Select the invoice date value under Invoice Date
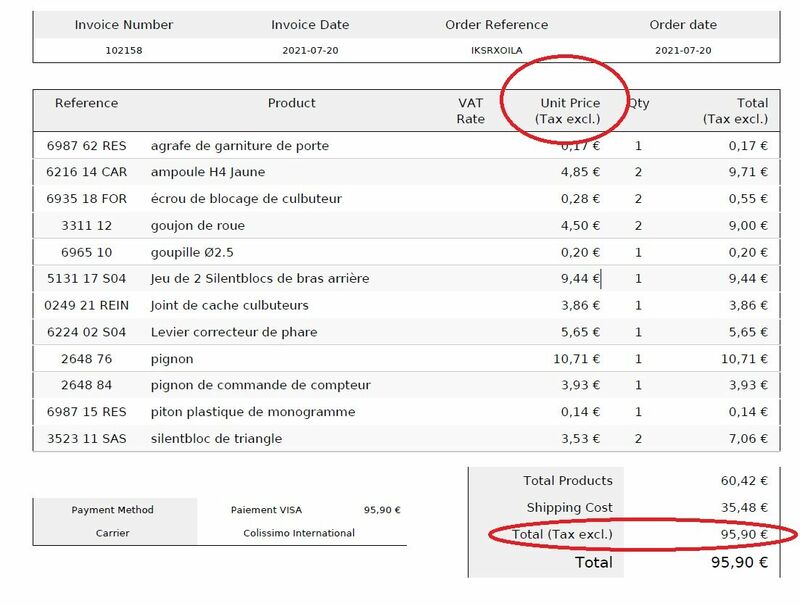 [310, 50]
